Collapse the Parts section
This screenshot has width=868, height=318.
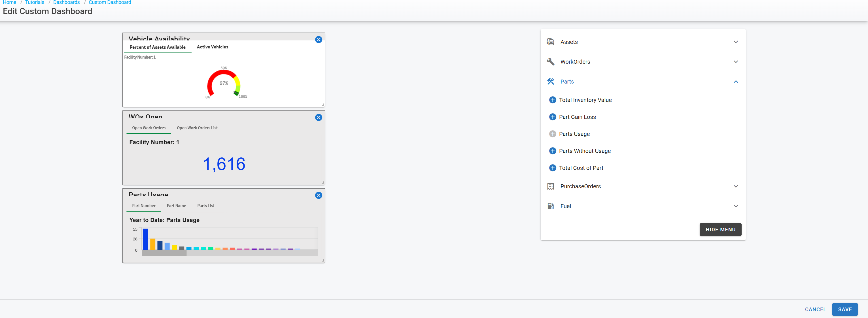(x=735, y=82)
